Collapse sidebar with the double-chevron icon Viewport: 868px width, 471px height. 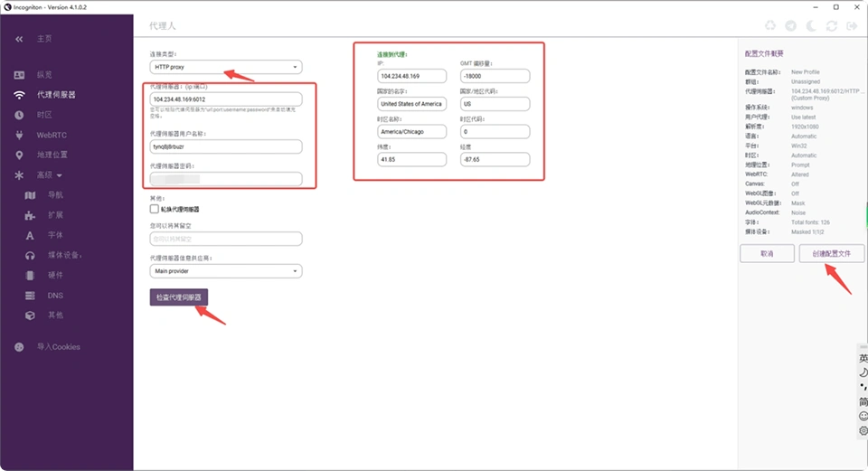tap(19, 39)
